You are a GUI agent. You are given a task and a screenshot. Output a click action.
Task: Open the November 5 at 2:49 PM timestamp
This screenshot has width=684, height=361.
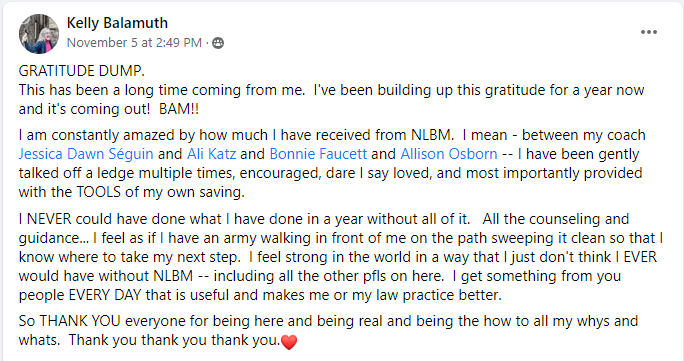coord(134,43)
